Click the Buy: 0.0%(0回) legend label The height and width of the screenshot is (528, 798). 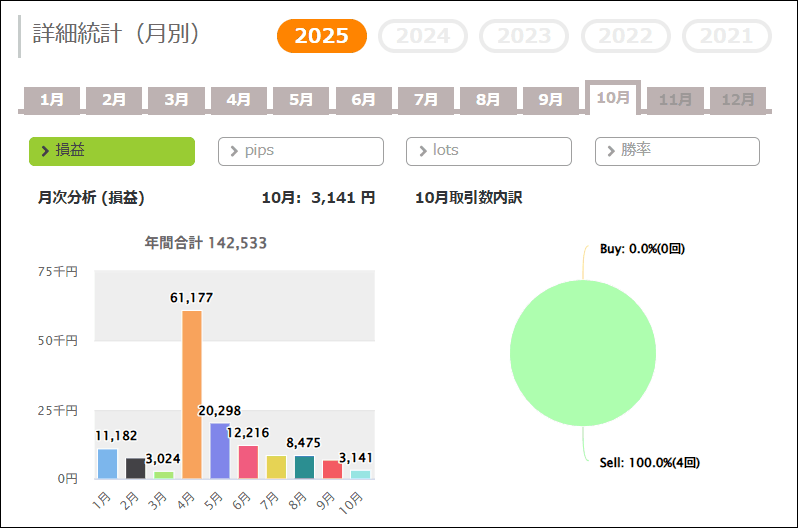point(641,248)
